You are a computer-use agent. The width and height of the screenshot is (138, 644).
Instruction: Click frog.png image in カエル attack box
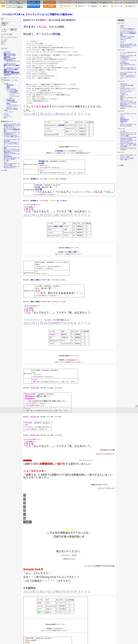[x=28, y=374]
